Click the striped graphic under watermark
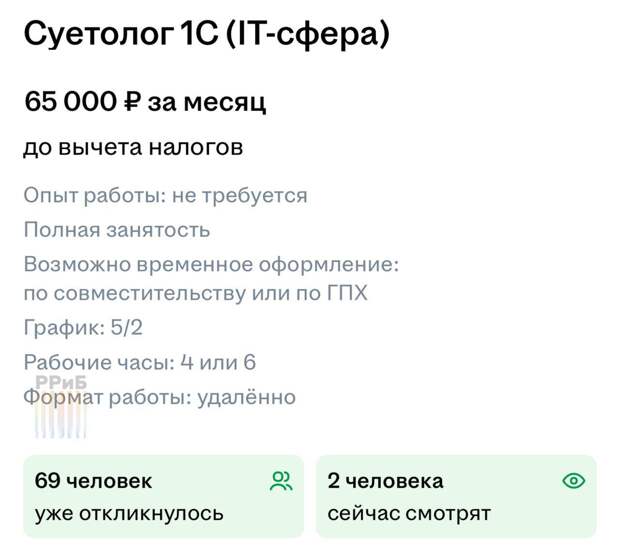The height and width of the screenshot is (556, 620). [60, 422]
